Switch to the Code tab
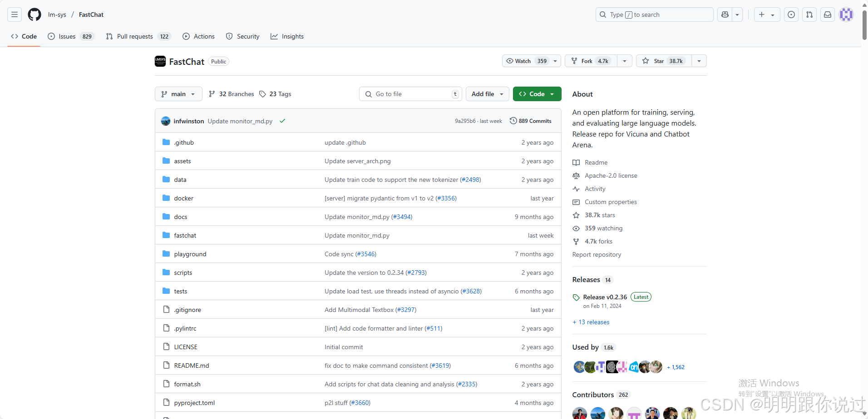 click(x=24, y=36)
